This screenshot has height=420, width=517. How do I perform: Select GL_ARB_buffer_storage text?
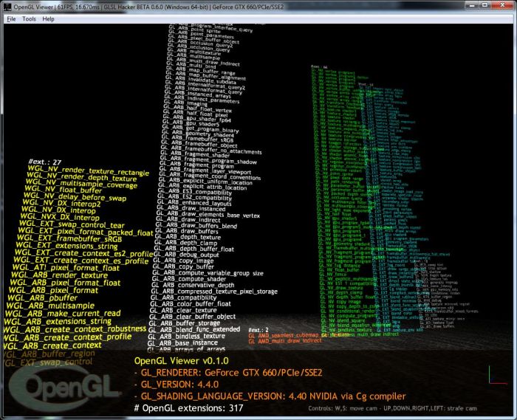[x=185, y=323]
